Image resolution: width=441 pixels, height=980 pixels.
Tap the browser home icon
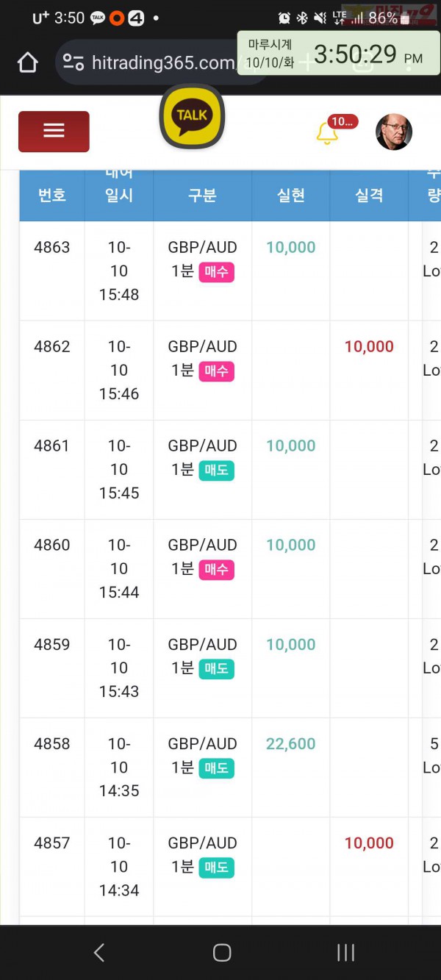[x=28, y=62]
